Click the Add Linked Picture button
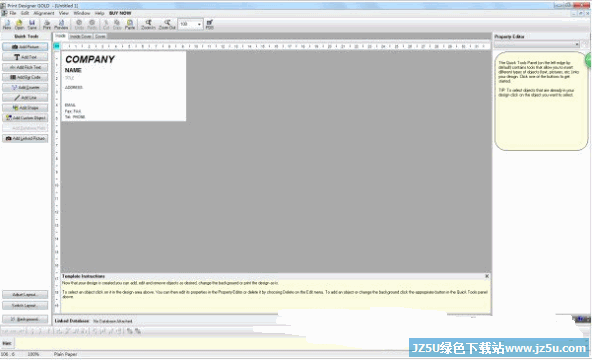 (25, 138)
